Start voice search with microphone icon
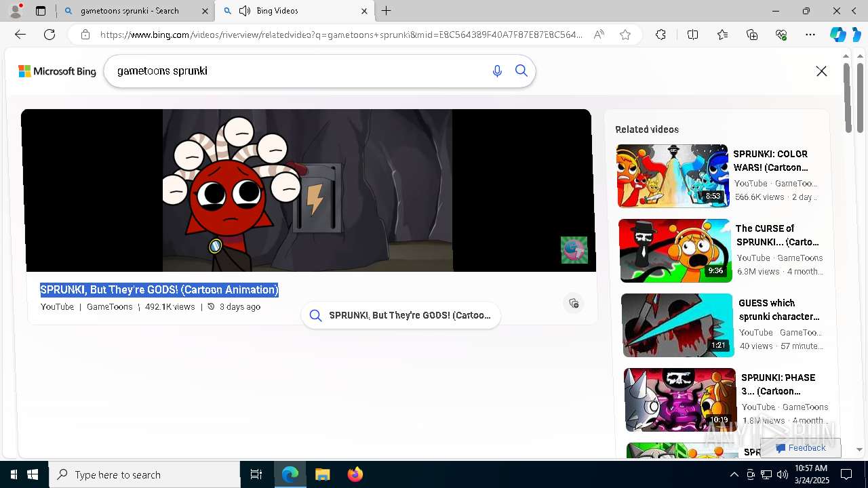The height and width of the screenshot is (488, 868). coord(497,70)
